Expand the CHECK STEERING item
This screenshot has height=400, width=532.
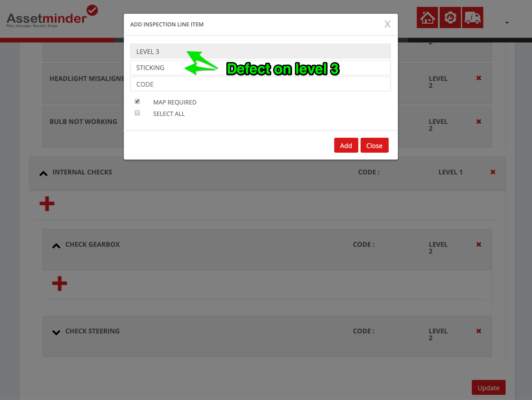pyautogui.click(x=56, y=332)
